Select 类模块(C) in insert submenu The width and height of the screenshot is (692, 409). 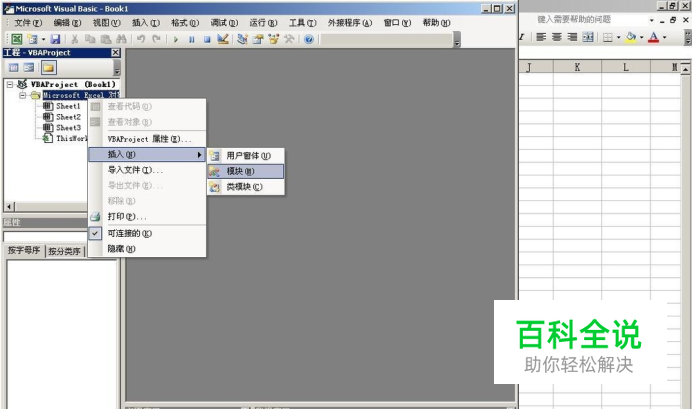[246, 187]
